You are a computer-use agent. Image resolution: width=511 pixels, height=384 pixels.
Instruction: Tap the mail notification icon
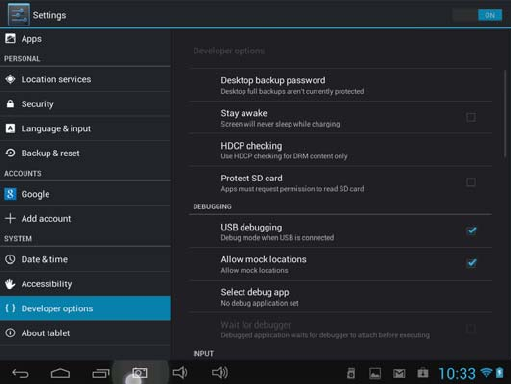coord(399,374)
